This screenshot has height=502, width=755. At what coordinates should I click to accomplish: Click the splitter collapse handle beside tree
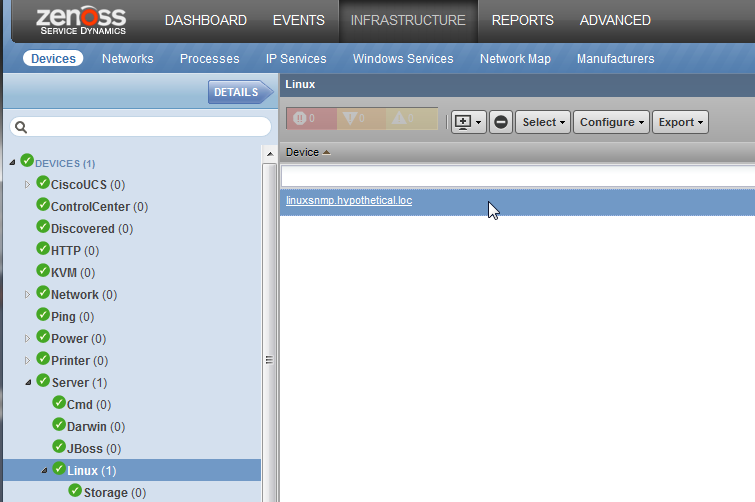[269, 360]
